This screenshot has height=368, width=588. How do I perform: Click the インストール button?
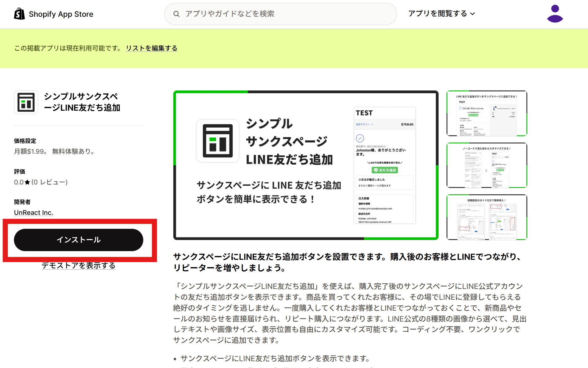[x=78, y=240]
